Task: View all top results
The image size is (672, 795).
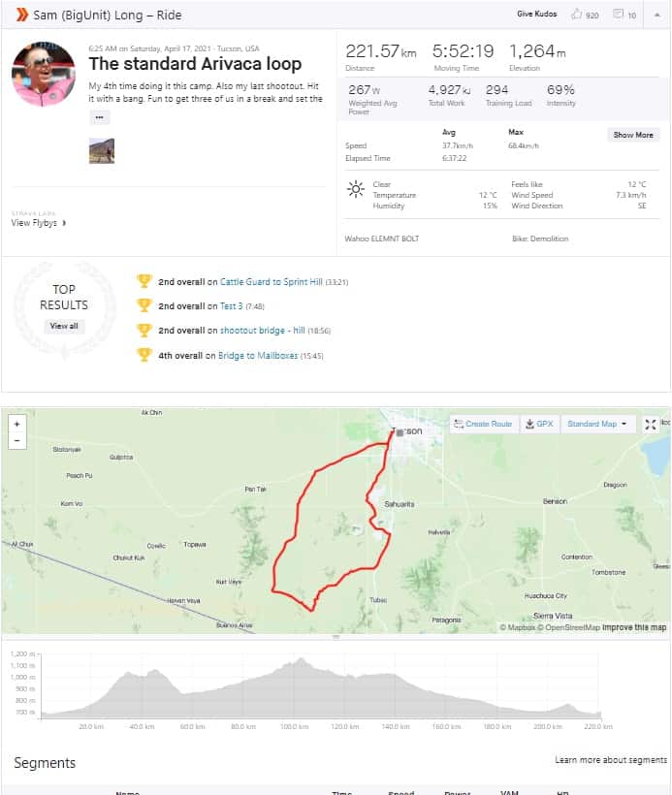Action: [64, 326]
